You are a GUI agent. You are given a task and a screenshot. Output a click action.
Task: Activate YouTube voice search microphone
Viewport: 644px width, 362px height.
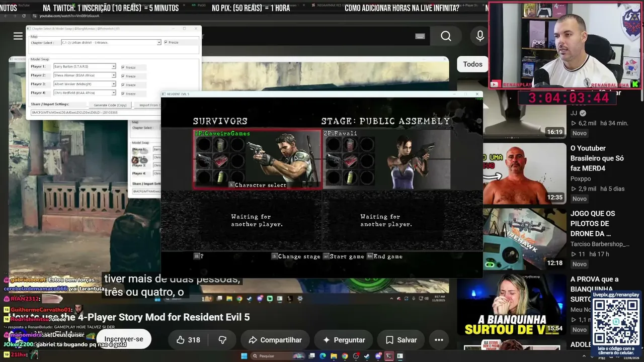point(480,36)
